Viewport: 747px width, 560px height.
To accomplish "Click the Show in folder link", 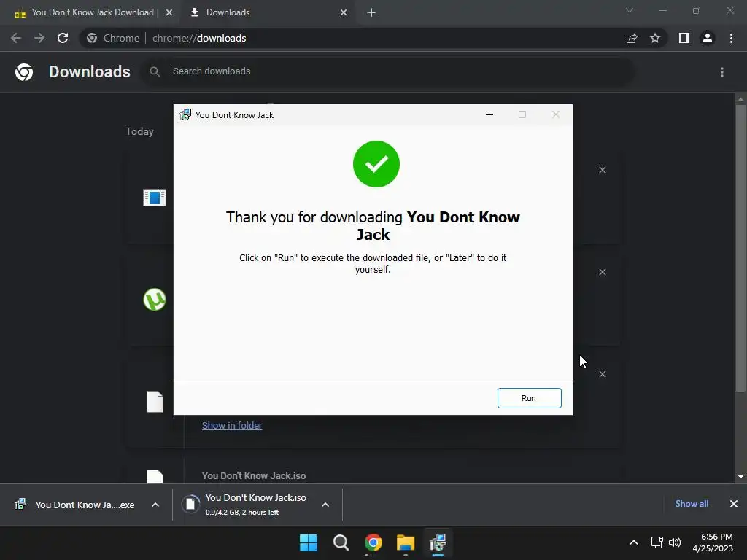I will click(x=231, y=425).
